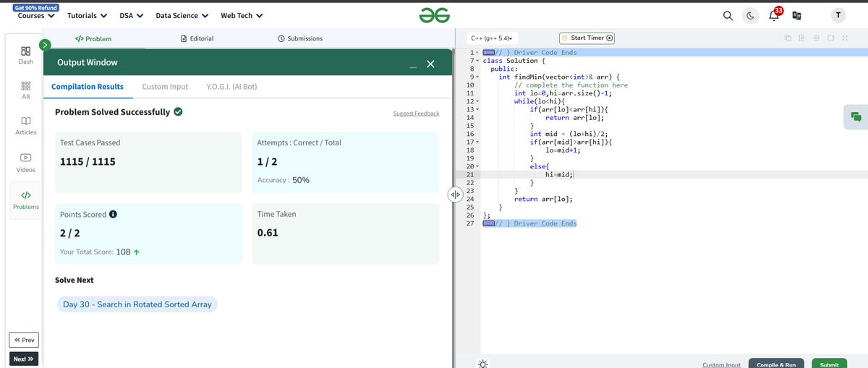Click the 1115 / 1115 test cases value
This screenshot has height=368, width=868.
coord(88,162)
